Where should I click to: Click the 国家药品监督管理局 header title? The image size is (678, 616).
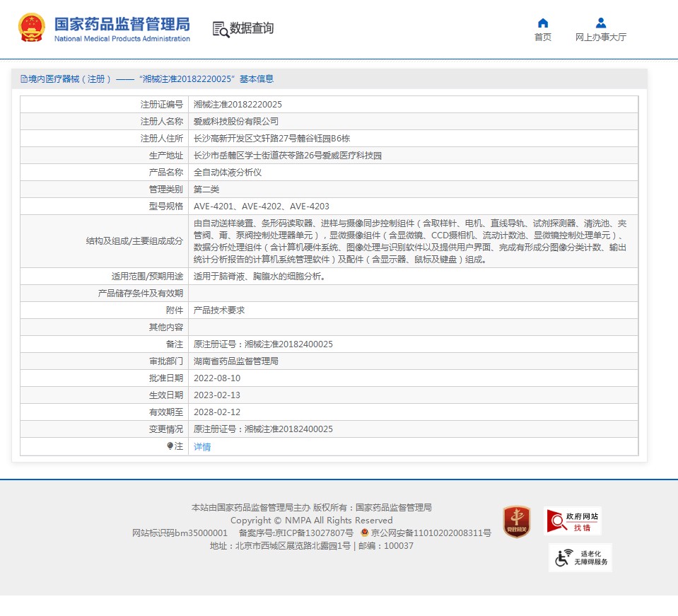click(x=122, y=24)
